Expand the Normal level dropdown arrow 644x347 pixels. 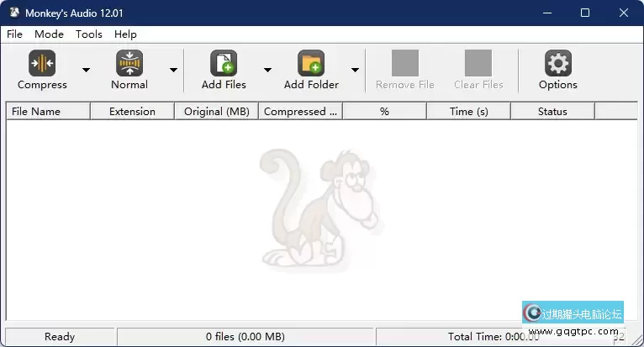(x=173, y=71)
